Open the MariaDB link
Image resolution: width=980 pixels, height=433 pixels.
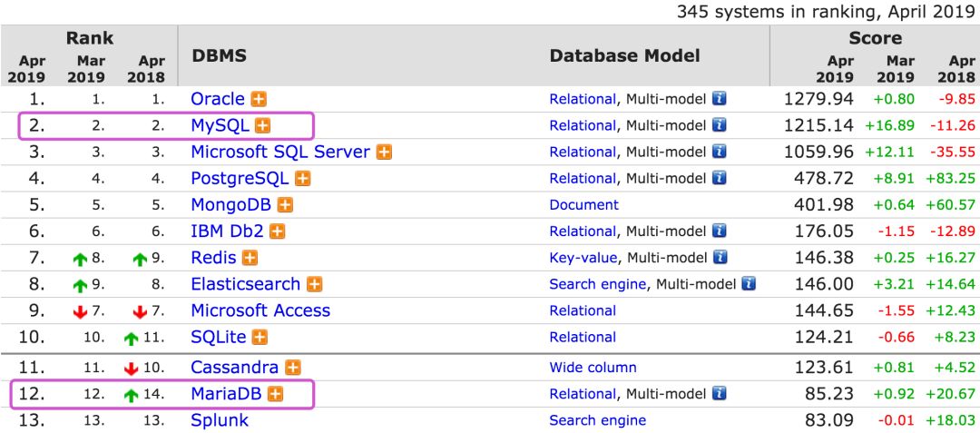coord(227,394)
